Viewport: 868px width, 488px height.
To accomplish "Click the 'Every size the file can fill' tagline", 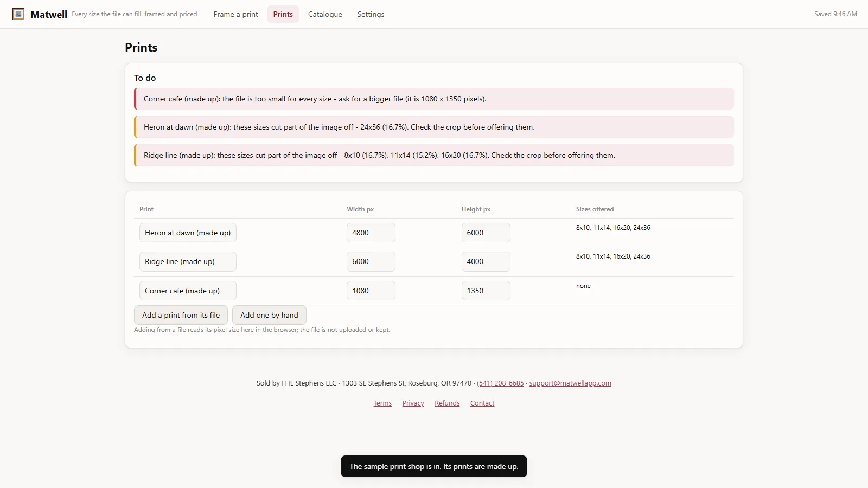I will pos(135,14).
